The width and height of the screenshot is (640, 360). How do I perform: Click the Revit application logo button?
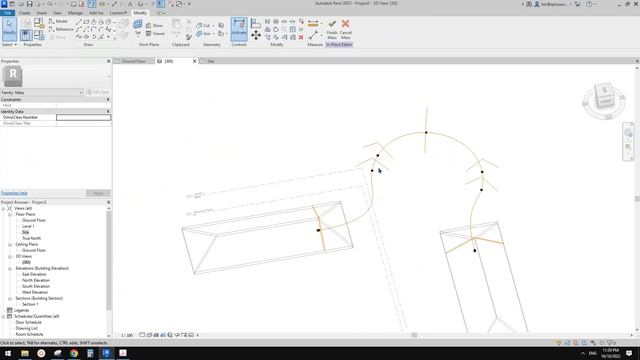(x=4, y=4)
